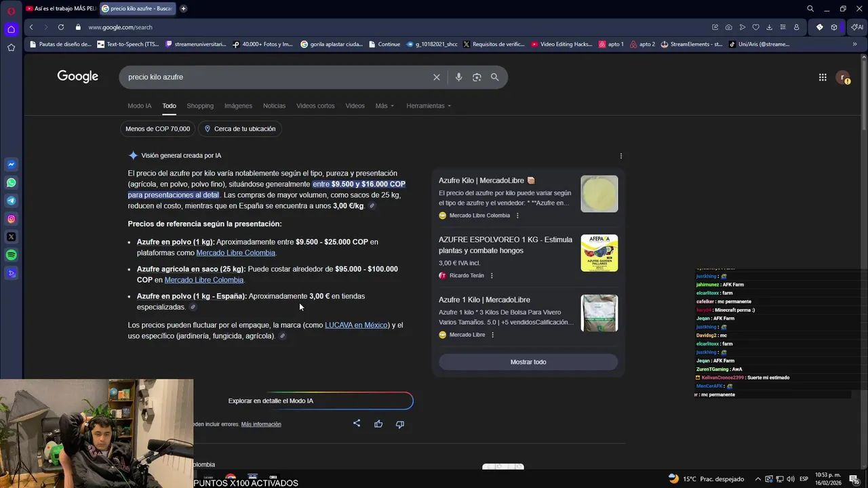The height and width of the screenshot is (488, 868).
Task: Expand the Más search filter dropdown
Action: 384,106
